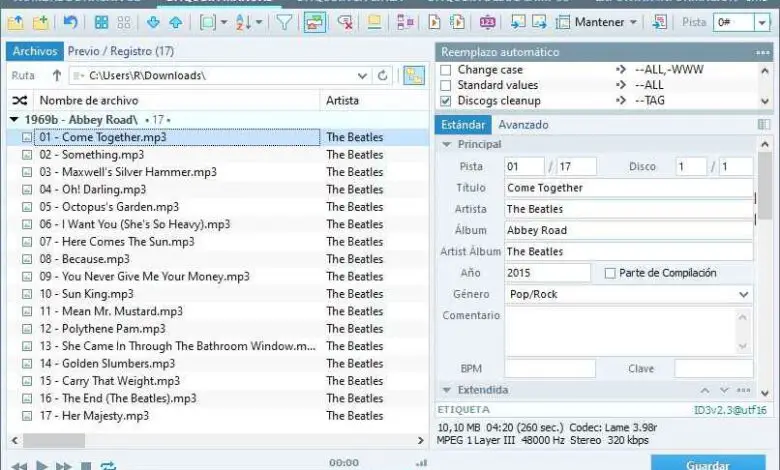Click the remove tags icon with red X
Screen dimensions: 780x470
tap(345, 22)
